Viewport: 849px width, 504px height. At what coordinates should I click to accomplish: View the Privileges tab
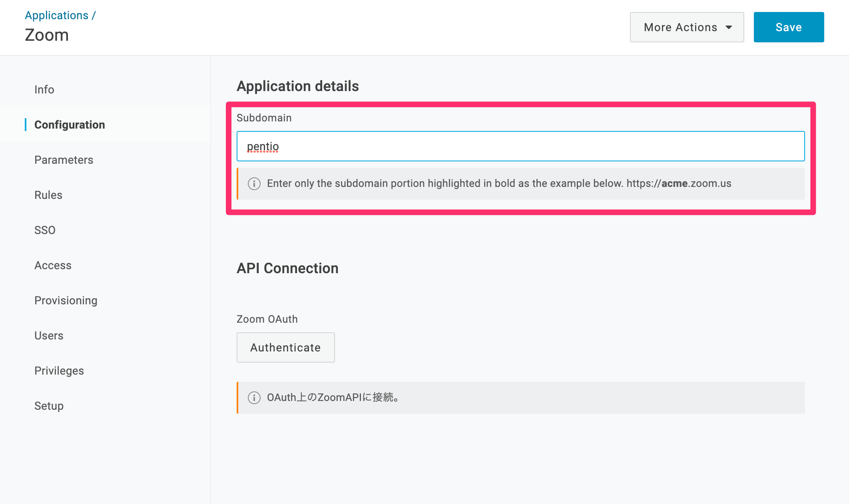click(59, 371)
